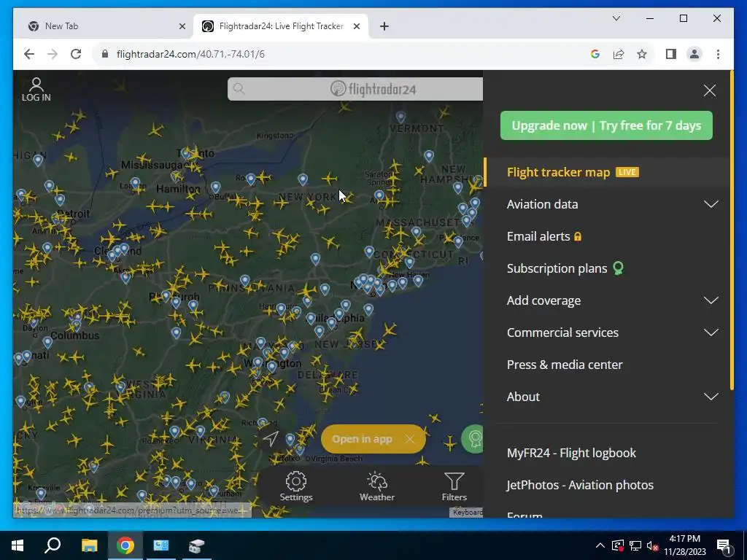The image size is (747, 560).
Task: Open File Explorer from taskbar
Action: 89,545
